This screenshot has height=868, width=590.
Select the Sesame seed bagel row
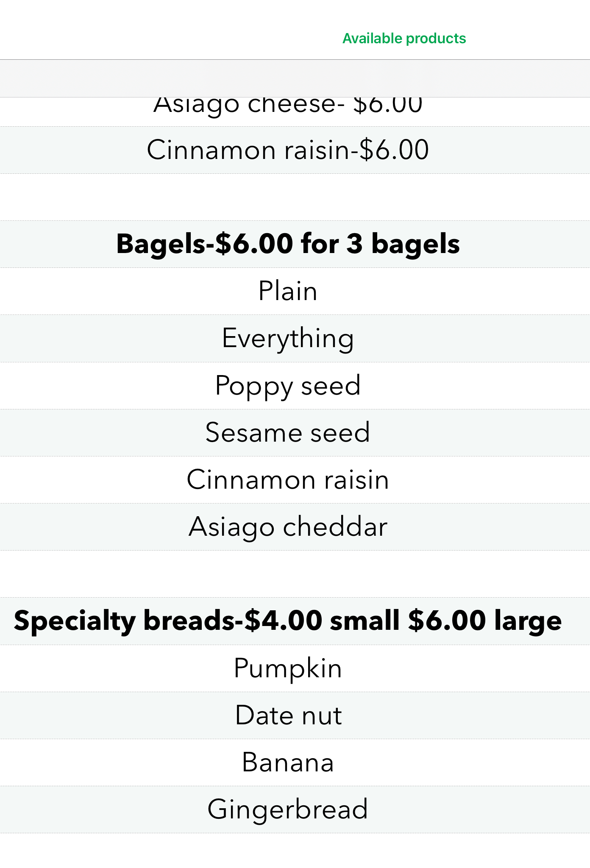(288, 433)
